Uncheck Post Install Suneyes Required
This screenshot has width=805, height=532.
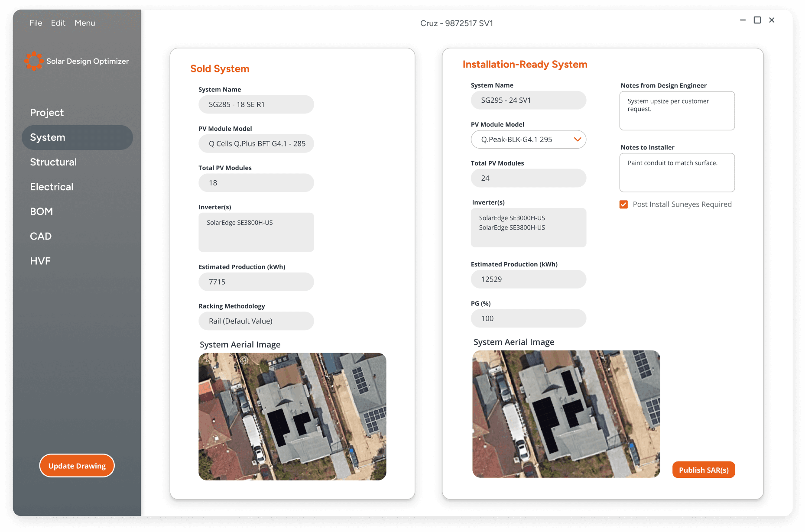[x=623, y=204]
